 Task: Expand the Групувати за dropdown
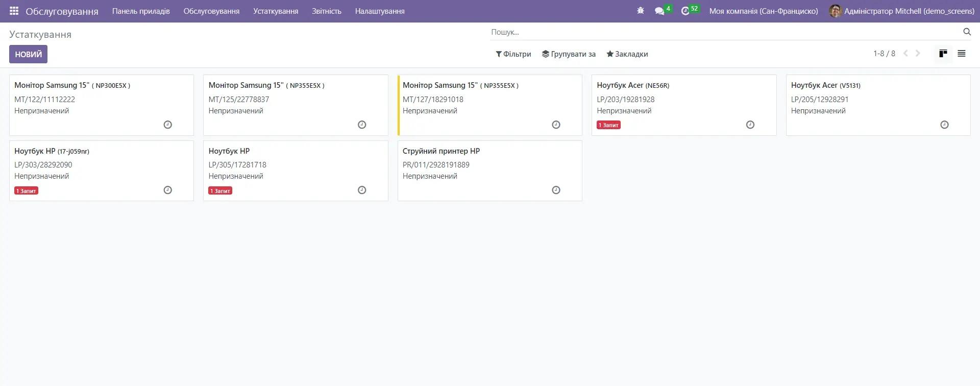569,54
